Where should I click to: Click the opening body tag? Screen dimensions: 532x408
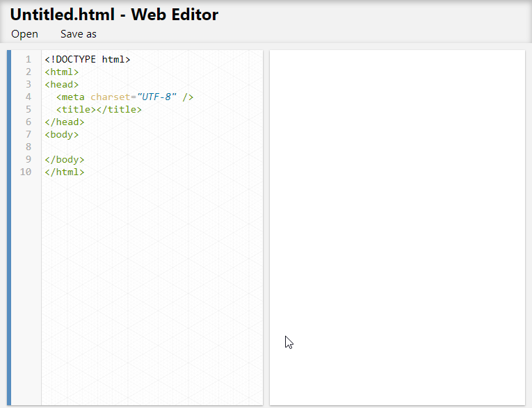[62, 135]
